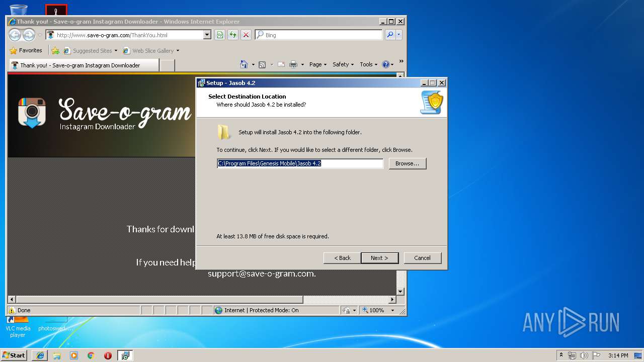Click the IE vertical scrollbar down arrow

pyautogui.click(x=400, y=292)
